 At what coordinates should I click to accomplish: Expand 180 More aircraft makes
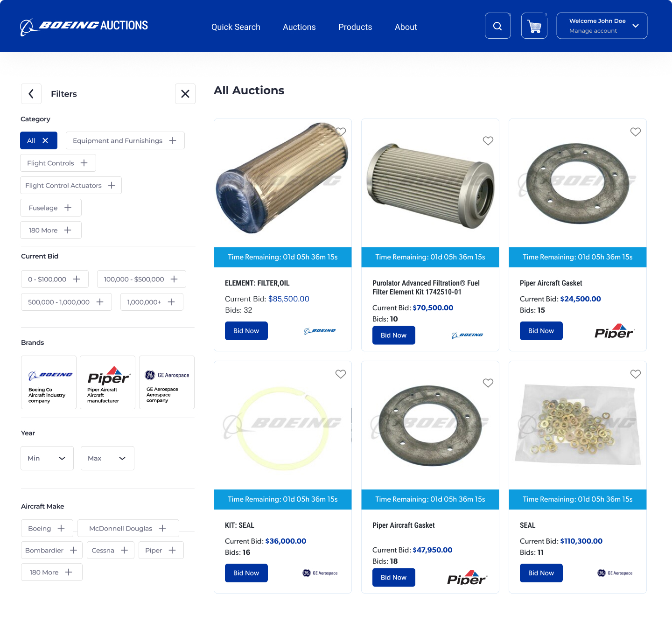coord(52,572)
